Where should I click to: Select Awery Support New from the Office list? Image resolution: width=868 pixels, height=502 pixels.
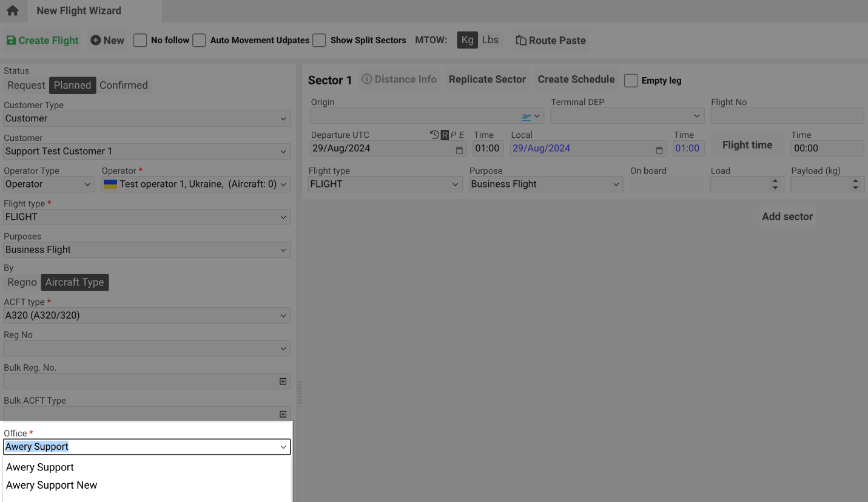coord(52,485)
